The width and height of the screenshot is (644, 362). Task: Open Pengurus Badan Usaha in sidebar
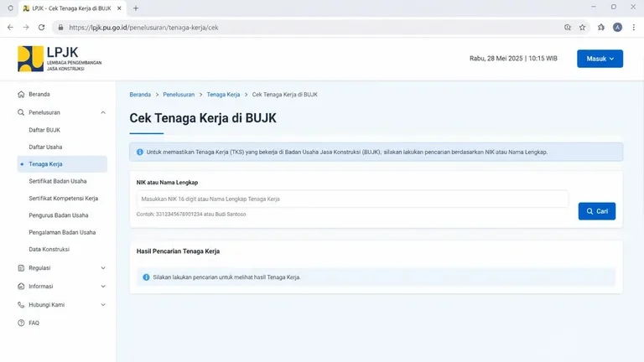[x=59, y=215]
